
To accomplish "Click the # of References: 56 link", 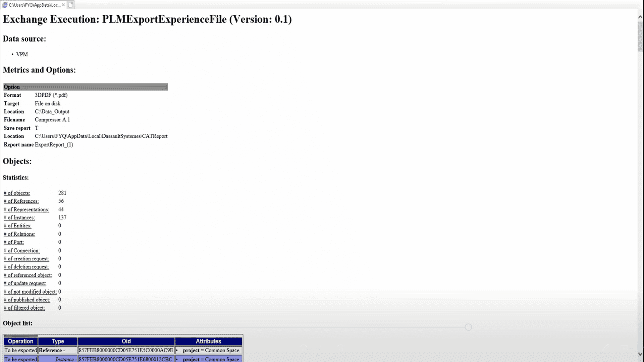I will (21, 201).
